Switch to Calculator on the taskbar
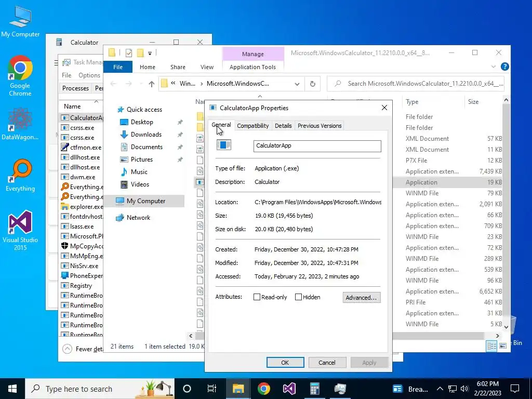This screenshot has width=532, height=399. click(x=314, y=389)
